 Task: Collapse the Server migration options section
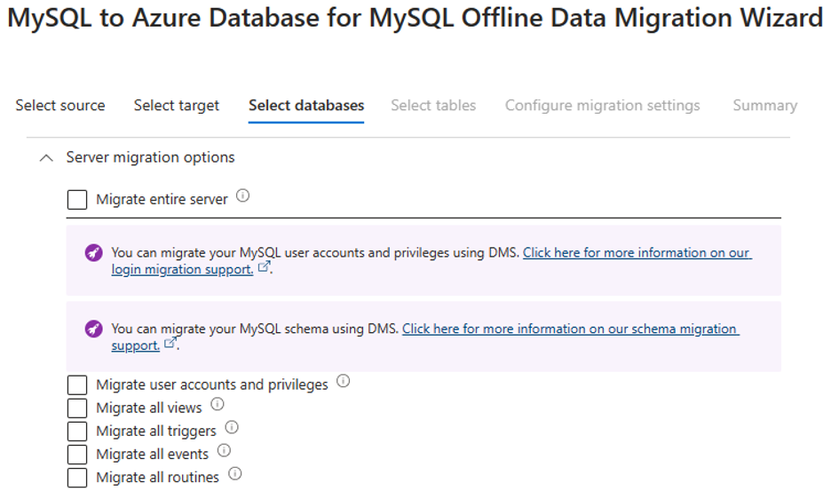(44, 157)
